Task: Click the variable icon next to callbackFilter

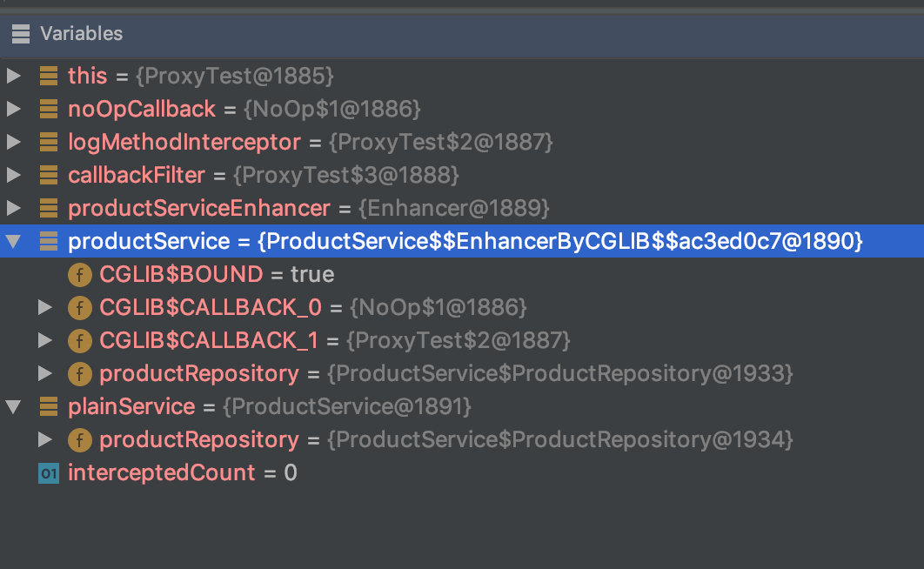Action: pos(49,175)
